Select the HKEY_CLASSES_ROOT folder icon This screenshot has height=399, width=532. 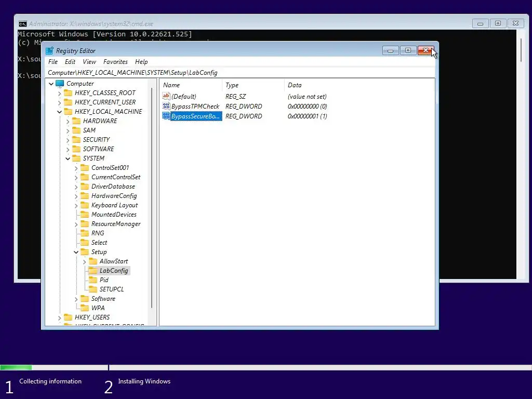pos(68,92)
